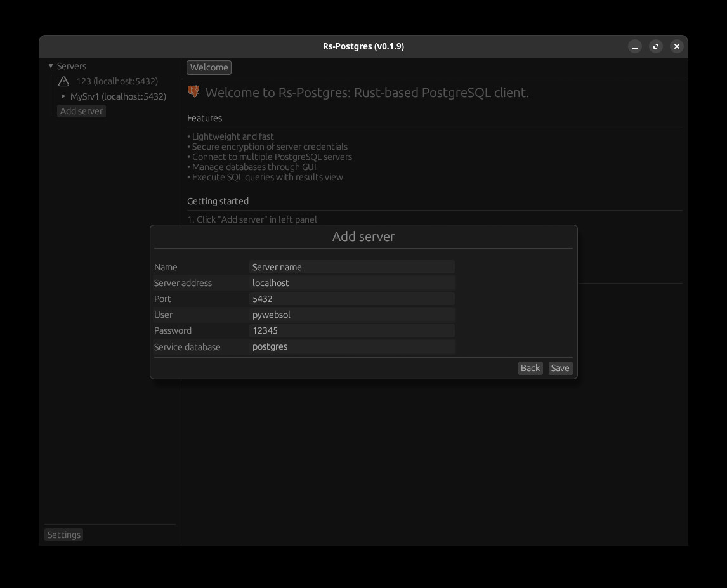Collapse the Servers tree

51,66
